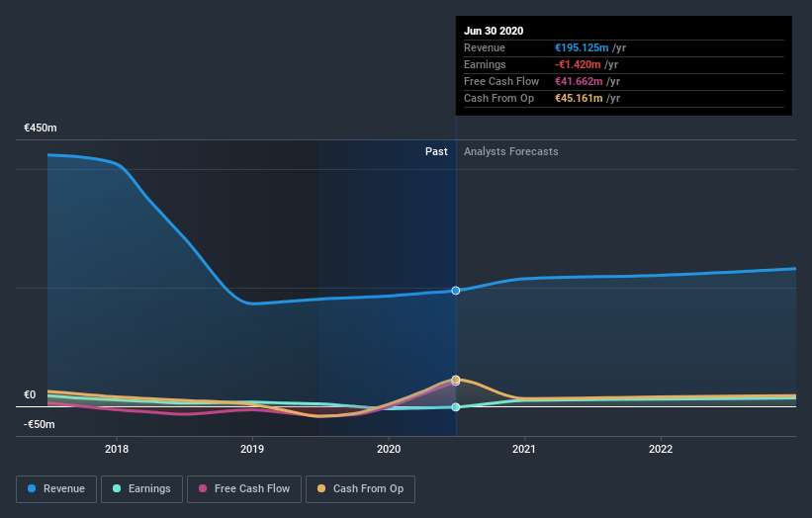Click the 2020 x-axis label

pyautogui.click(x=389, y=449)
